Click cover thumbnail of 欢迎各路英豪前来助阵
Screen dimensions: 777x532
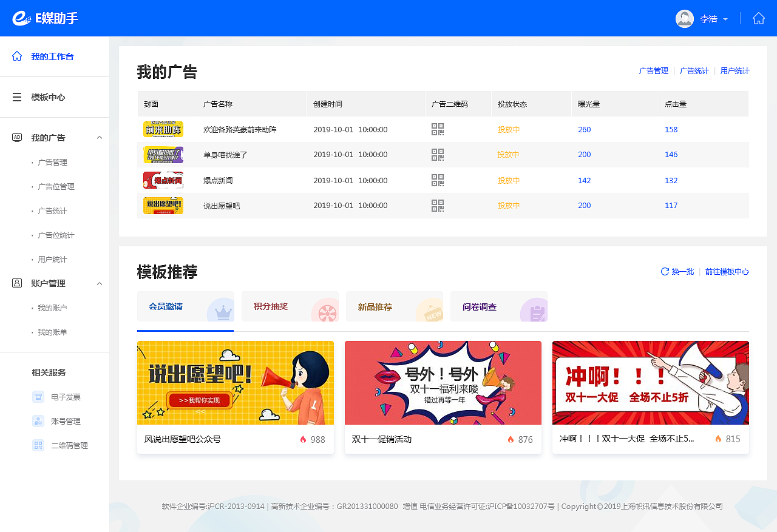(163, 129)
